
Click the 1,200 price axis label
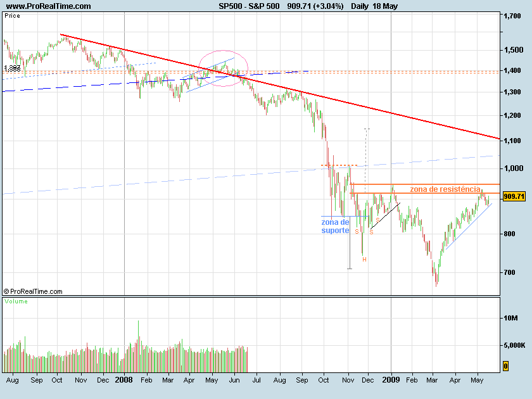[512, 115]
